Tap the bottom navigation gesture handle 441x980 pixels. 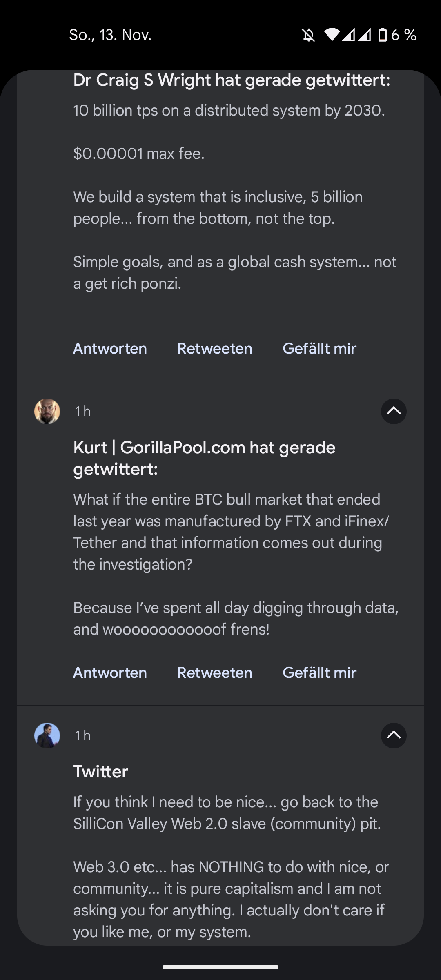point(220,967)
